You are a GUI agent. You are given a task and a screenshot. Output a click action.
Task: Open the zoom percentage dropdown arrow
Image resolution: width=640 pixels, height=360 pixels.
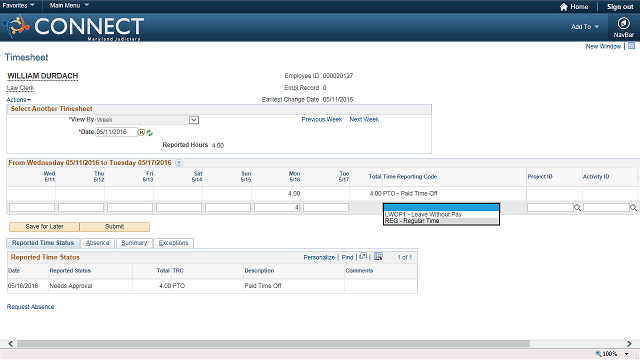click(627, 354)
